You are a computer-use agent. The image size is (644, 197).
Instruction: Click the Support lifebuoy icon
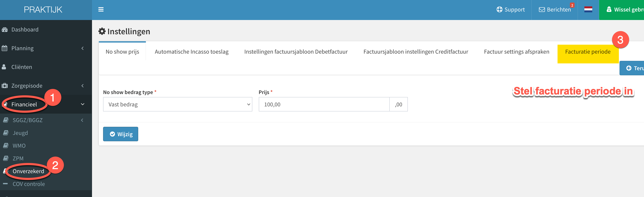(499, 10)
